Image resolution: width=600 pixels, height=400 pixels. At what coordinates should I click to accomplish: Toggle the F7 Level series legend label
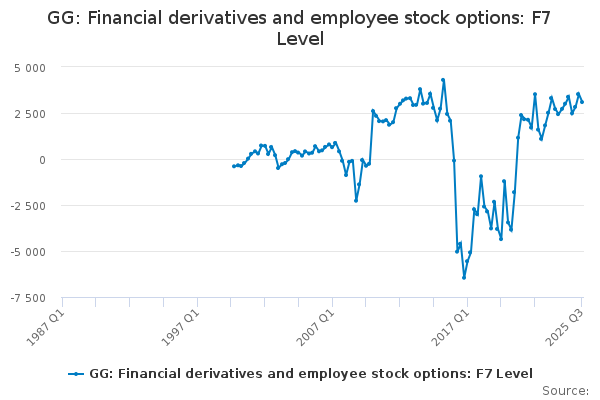pos(311,374)
